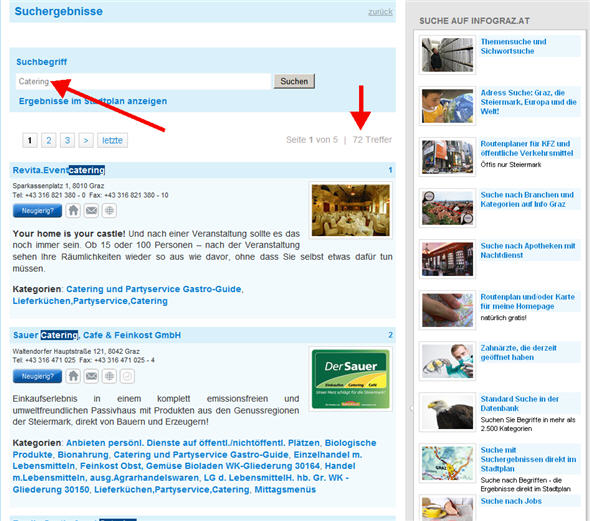Click globe map icon for Revita.Eventcatering
590x521 pixels.
coord(109,210)
